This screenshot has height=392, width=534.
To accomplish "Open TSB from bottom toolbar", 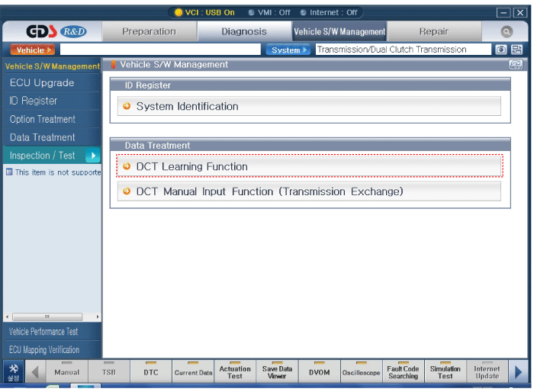I will (108, 372).
